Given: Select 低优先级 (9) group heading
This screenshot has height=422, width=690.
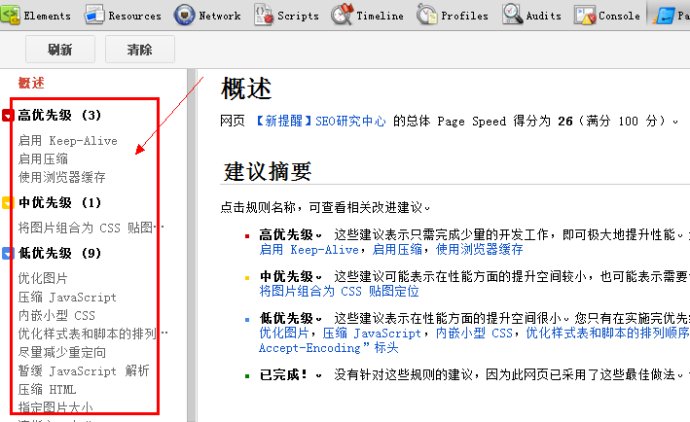Looking at the screenshot, I should [x=59, y=253].
